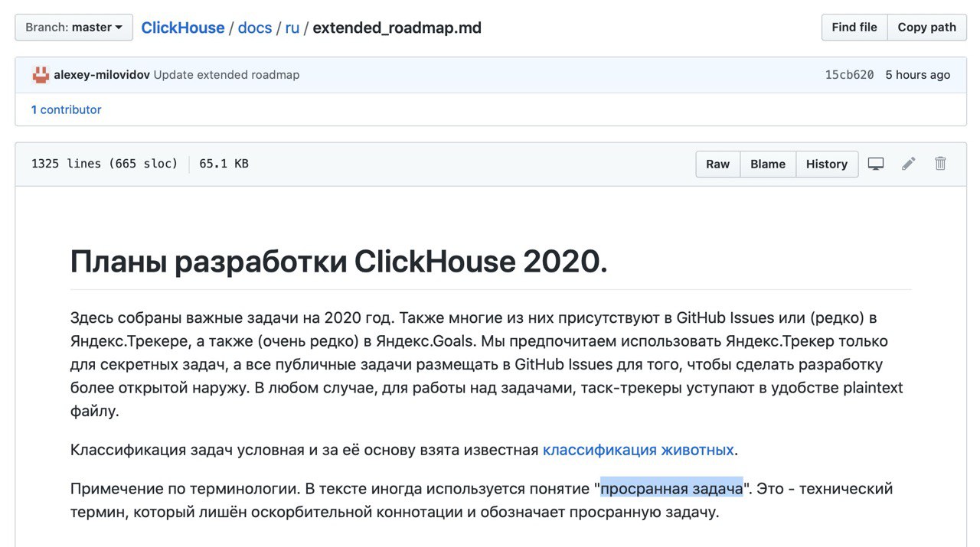
Task: Click the '5 hours ago' timestamp
Action: pos(918,75)
